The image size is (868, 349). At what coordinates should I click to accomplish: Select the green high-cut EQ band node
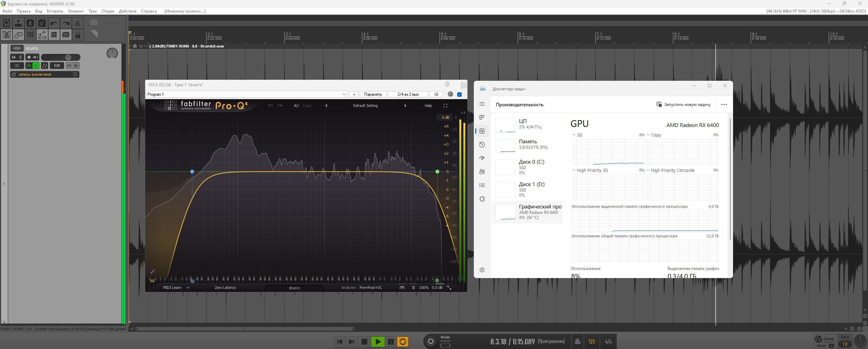click(437, 172)
